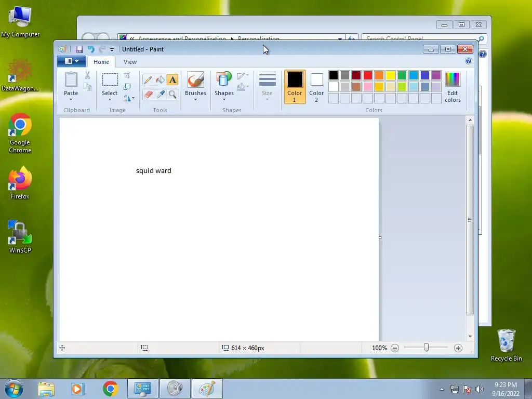Open the Size line thickness menu
Viewport: 532px width, 399px height.
(267, 87)
